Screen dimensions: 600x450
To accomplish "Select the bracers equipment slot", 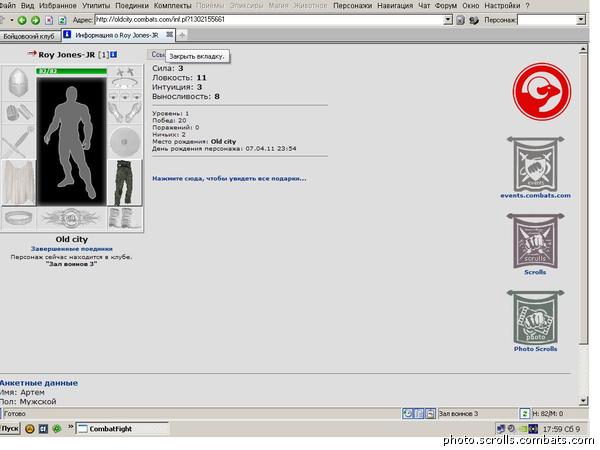I will pos(125,112).
